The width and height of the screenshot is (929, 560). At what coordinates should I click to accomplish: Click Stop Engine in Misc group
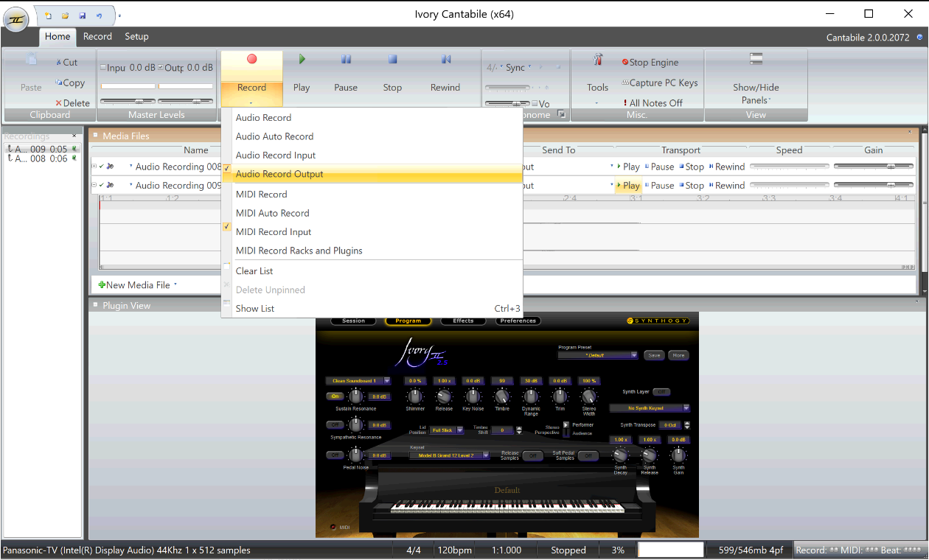pos(650,63)
